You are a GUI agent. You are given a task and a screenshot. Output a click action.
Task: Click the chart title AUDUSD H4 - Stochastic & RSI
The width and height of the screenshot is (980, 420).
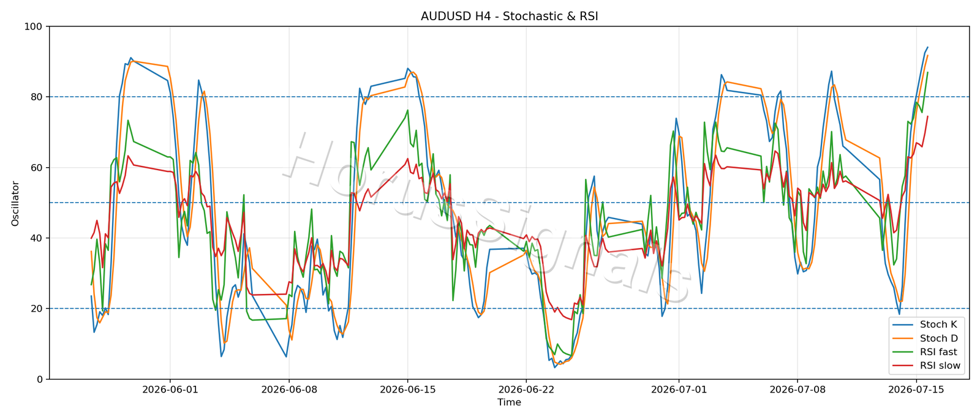[509, 17]
